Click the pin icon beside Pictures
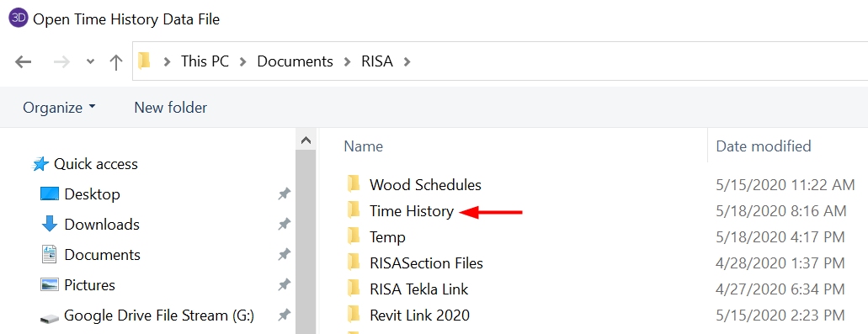Screen dimensions: 868x334 (284, 285)
